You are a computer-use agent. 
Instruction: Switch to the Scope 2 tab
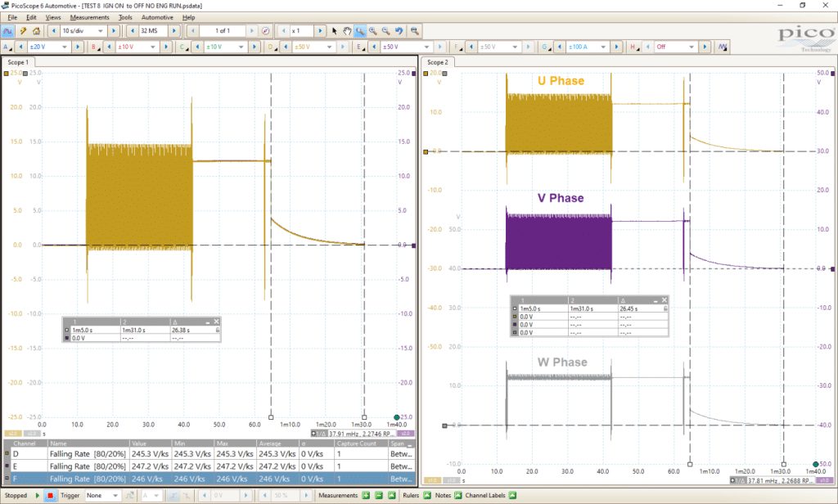click(438, 62)
